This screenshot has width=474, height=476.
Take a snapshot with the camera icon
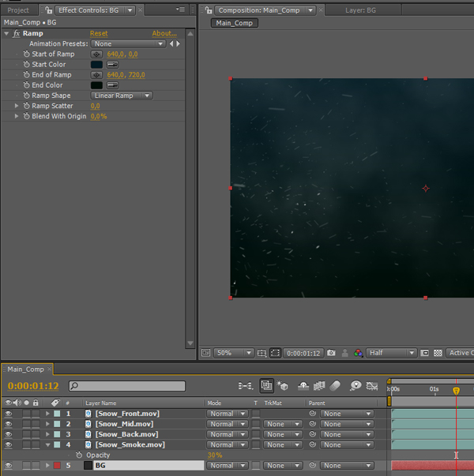(x=331, y=353)
